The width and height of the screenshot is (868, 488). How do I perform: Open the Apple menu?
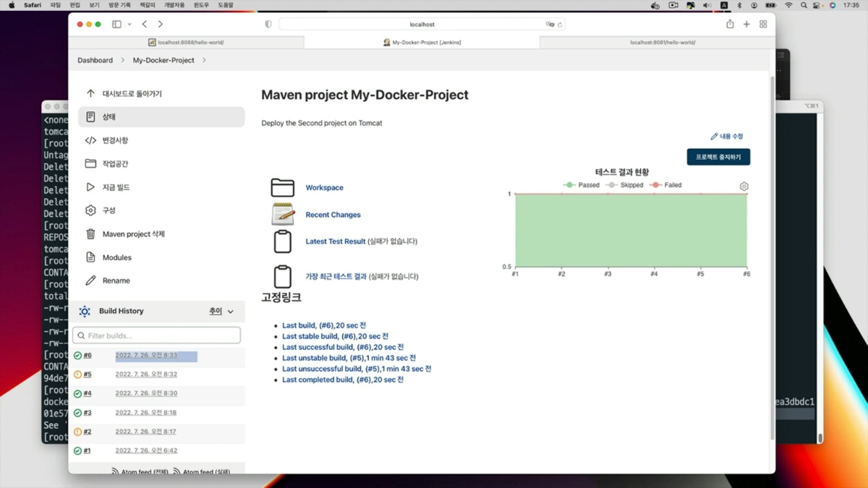pos(11,5)
